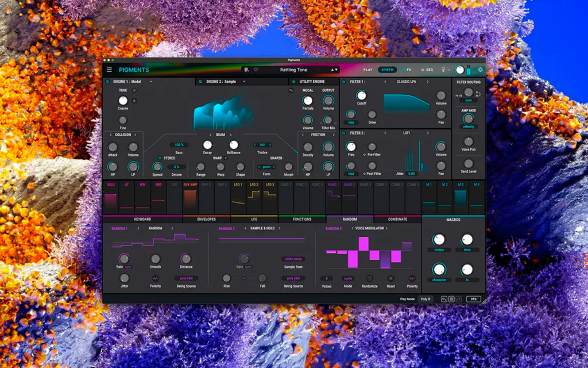Image resolution: width=588 pixels, height=368 pixels.
Task: Select the M 3 macro modulation slot
Action: click(461, 198)
